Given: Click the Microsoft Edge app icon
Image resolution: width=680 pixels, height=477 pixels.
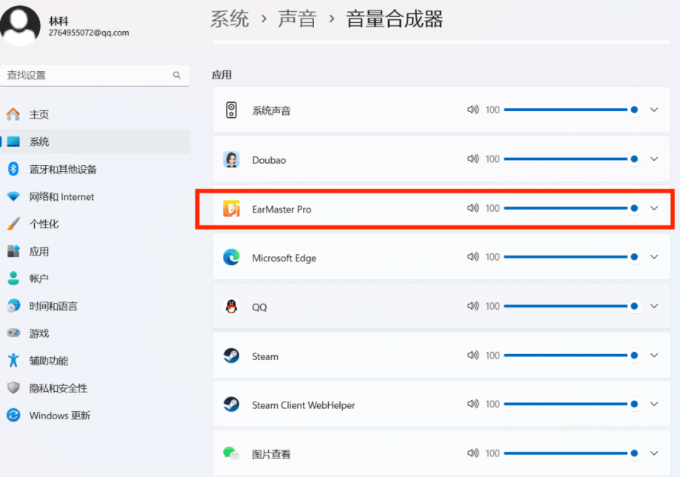Looking at the screenshot, I should [232, 257].
